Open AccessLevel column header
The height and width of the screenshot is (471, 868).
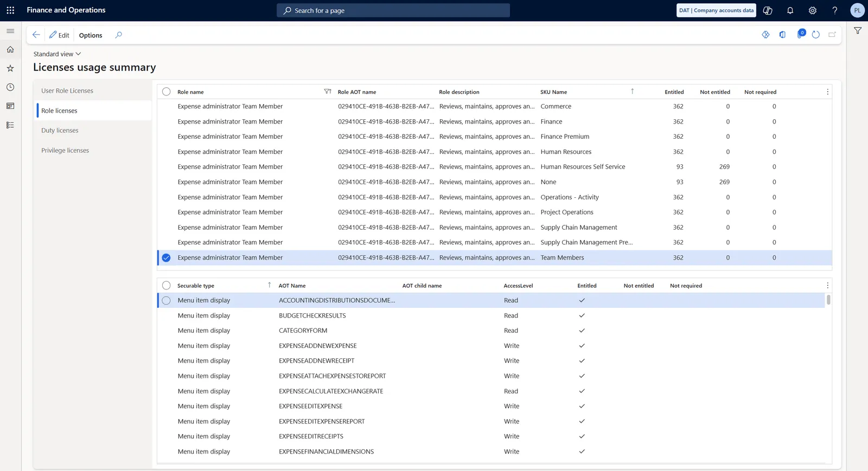(518, 286)
